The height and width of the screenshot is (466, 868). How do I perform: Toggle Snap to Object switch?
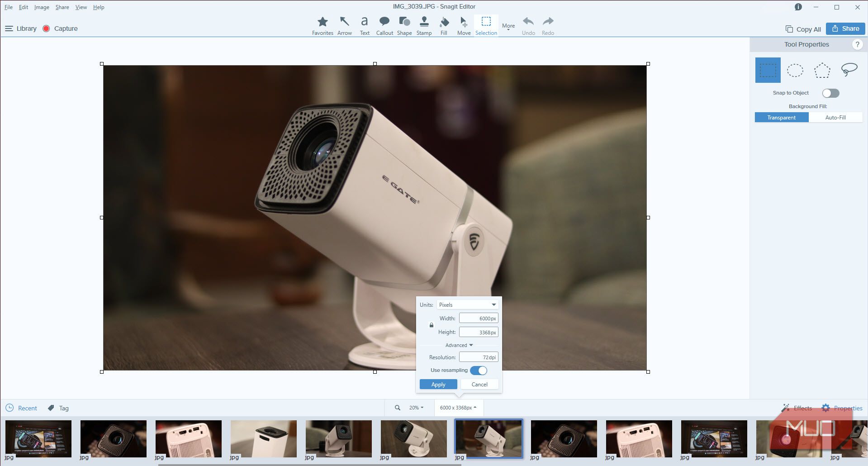tap(830, 93)
